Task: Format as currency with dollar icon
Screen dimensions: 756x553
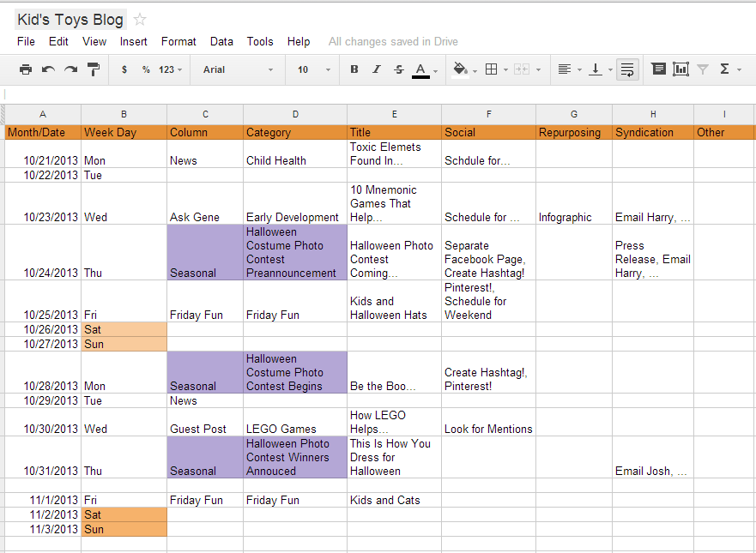Action: point(124,69)
